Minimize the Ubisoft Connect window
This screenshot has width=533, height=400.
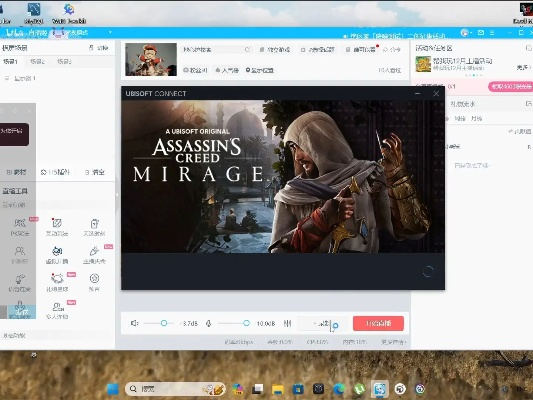click(418, 93)
